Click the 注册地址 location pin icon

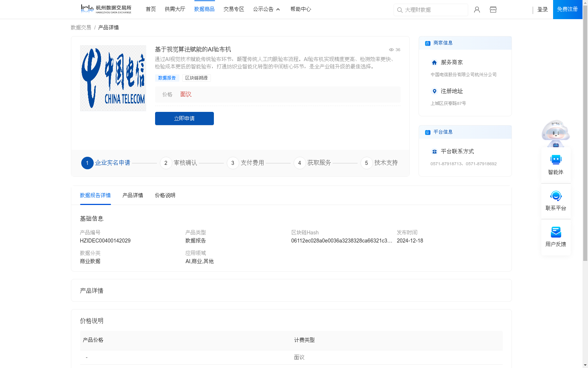click(434, 91)
